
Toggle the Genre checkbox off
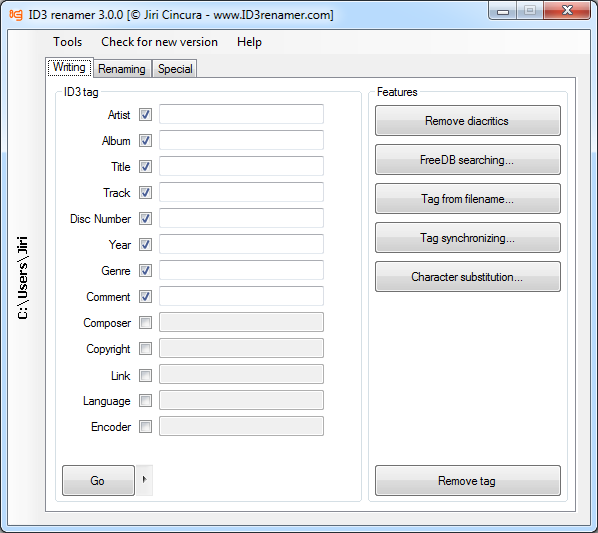tap(145, 271)
